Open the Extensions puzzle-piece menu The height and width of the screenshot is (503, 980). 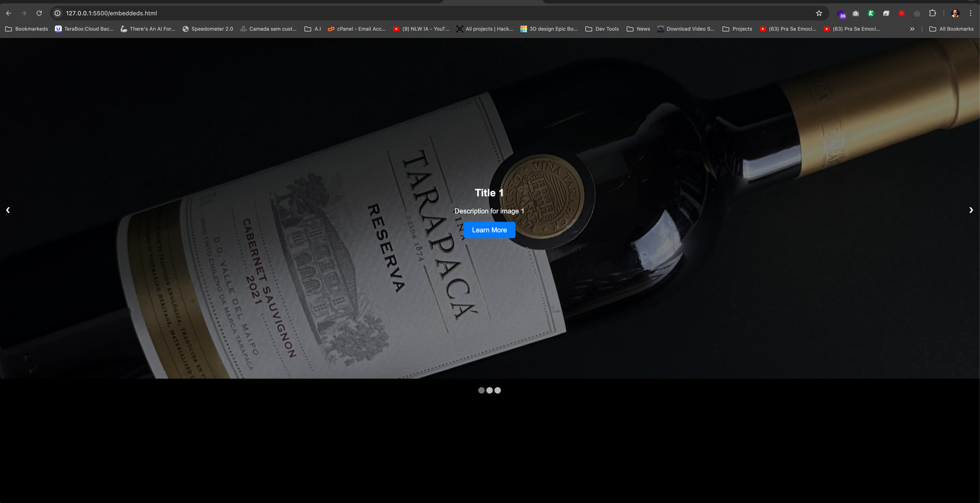pyautogui.click(x=932, y=13)
